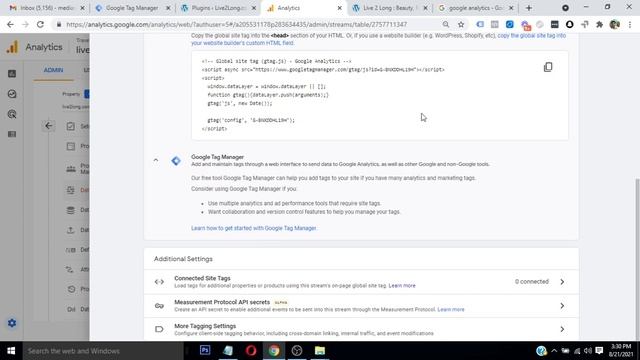Open Learn more link for Connected Site Tags
This screenshot has width=640, height=360.
402,286
